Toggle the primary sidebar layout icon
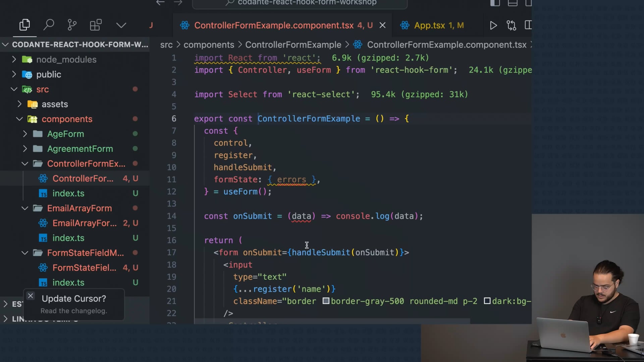Viewport: 644px width, 362px height. coord(495,3)
